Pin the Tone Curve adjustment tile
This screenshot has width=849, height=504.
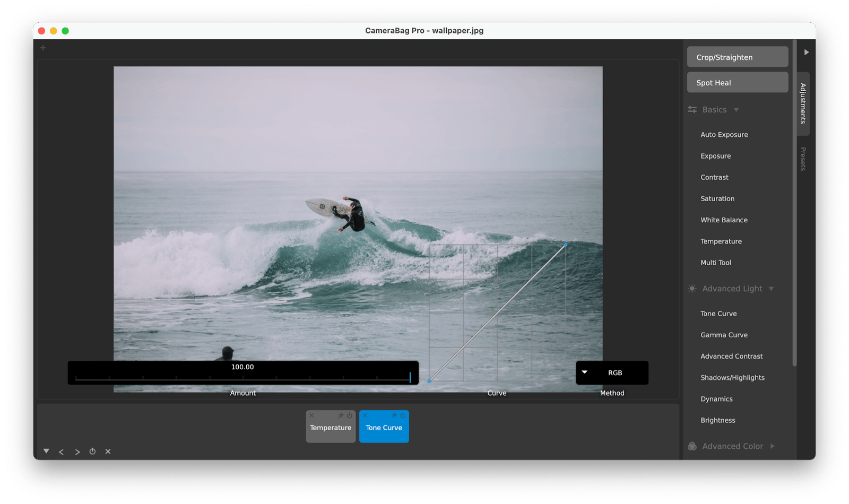click(x=394, y=415)
